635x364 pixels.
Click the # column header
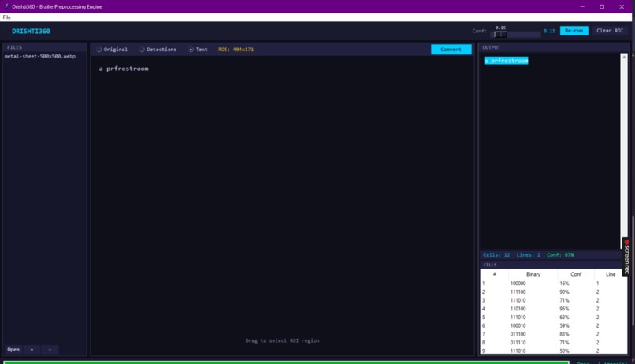point(495,274)
